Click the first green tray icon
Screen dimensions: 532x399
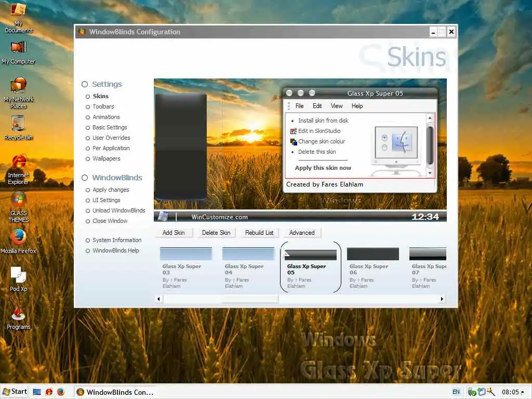click(472, 392)
